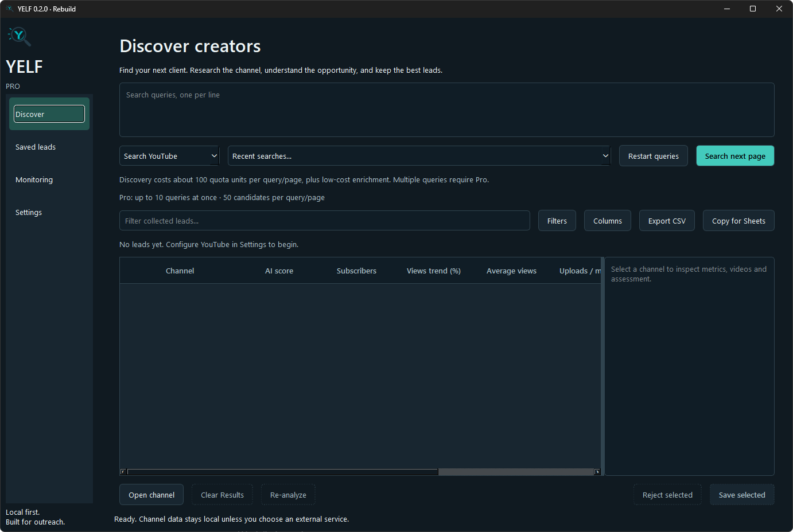Click the 'Ready. Channel data stays local' status text
Image resolution: width=793 pixels, height=532 pixels.
point(231,519)
